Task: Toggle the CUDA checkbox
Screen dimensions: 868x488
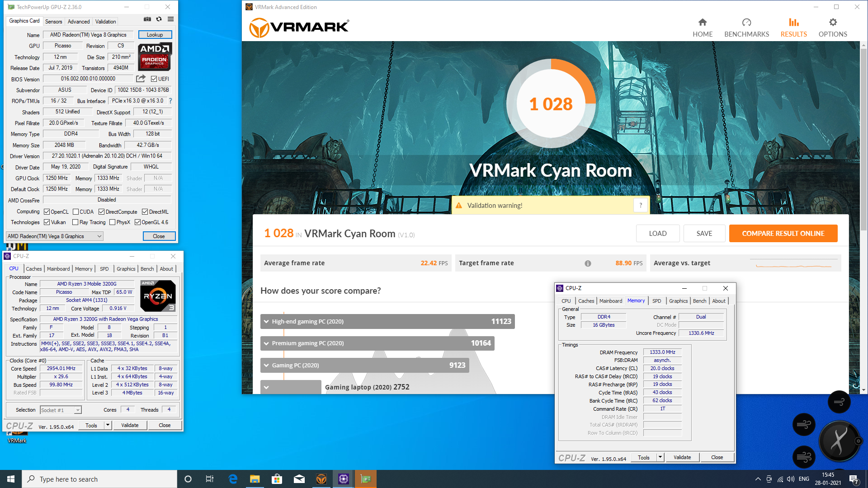Action: (x=75, y=212)
